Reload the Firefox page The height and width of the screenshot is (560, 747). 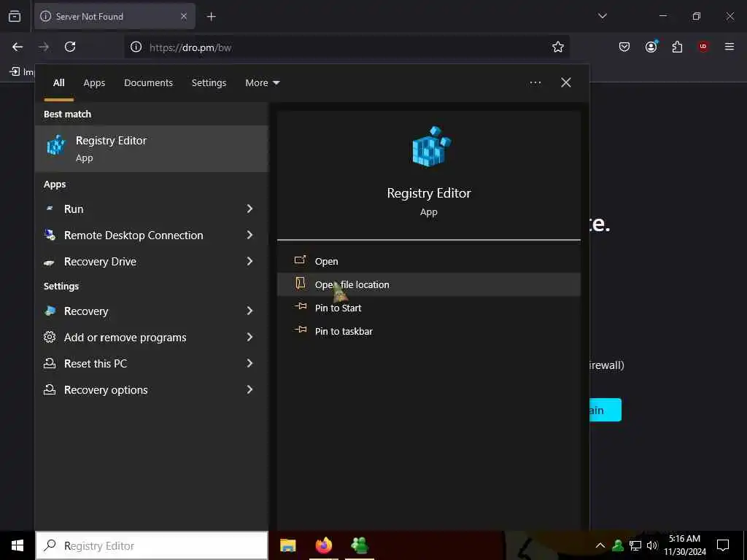[70, 47]
